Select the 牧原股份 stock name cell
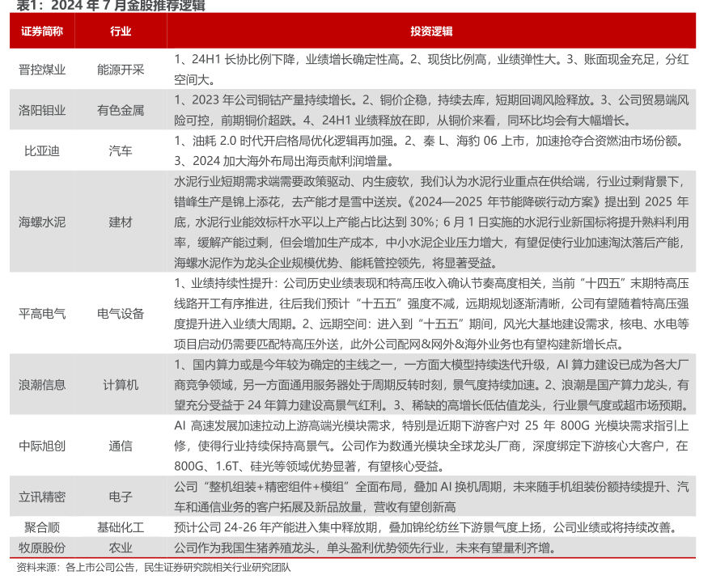 (42, 548)
